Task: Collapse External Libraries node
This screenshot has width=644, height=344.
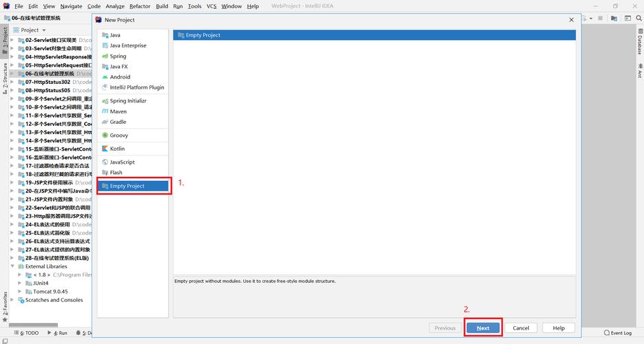Action: [x=12, y=266]
